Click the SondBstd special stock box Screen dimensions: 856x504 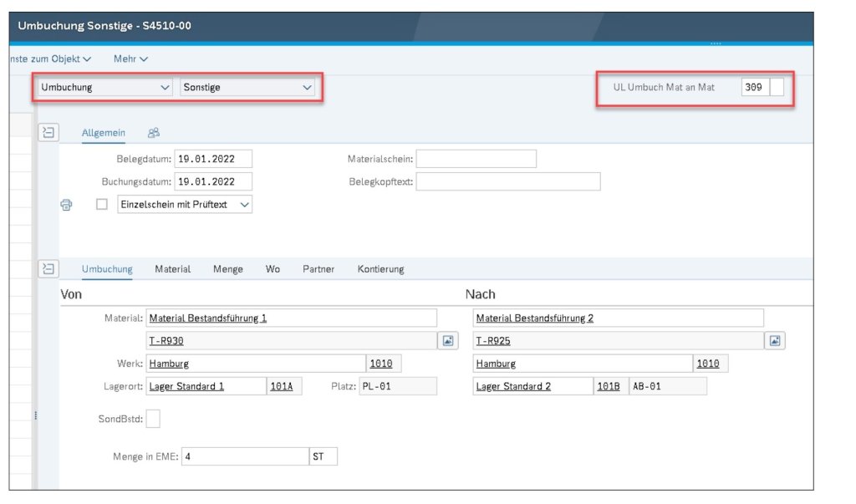tap(153, 419)
